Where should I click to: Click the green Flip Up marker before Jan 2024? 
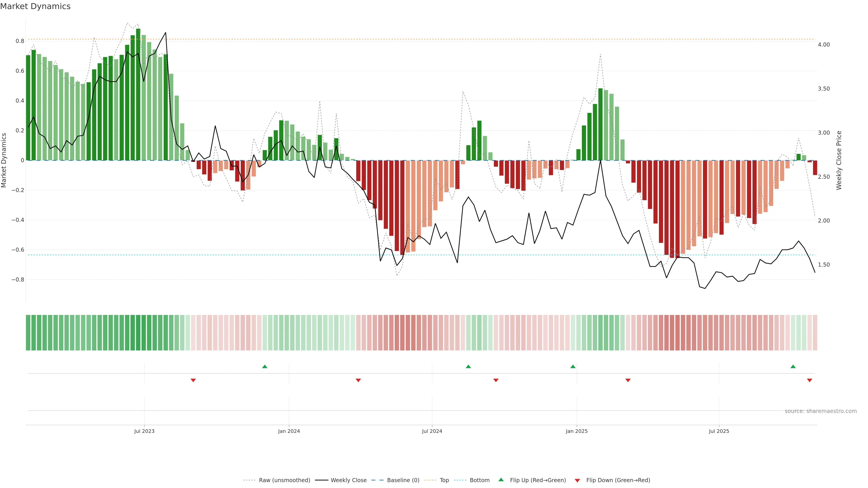[x=264, y=366]
